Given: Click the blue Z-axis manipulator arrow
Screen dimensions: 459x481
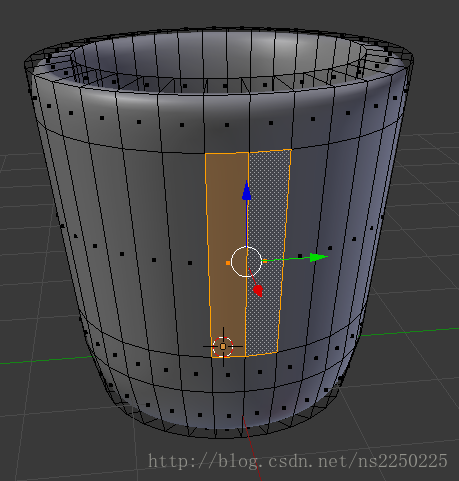Looking at the screenshot, I should (x=247, y=191).
